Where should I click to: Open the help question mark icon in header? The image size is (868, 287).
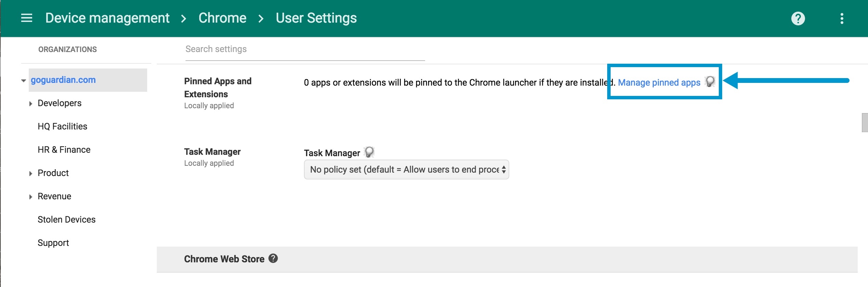point(798,18)
